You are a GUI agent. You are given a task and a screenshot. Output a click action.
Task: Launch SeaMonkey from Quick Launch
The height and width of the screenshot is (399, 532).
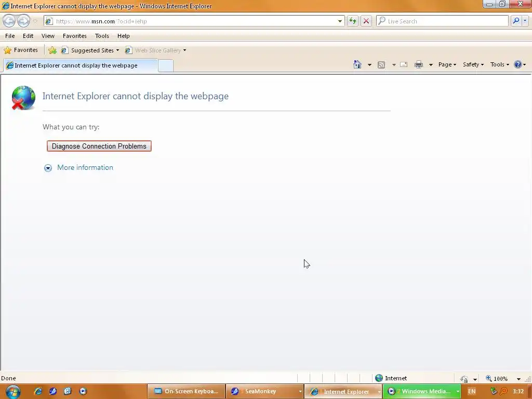pos(53,391)
